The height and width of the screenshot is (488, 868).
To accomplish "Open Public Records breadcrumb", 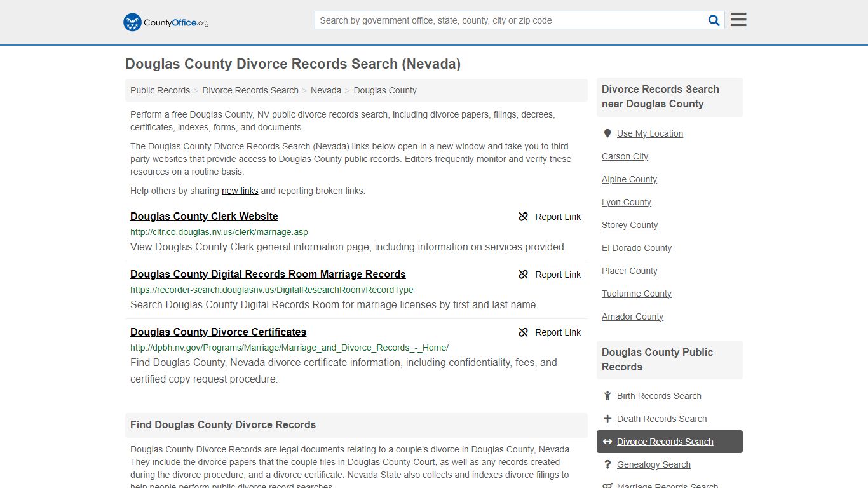I will point(160,90).
